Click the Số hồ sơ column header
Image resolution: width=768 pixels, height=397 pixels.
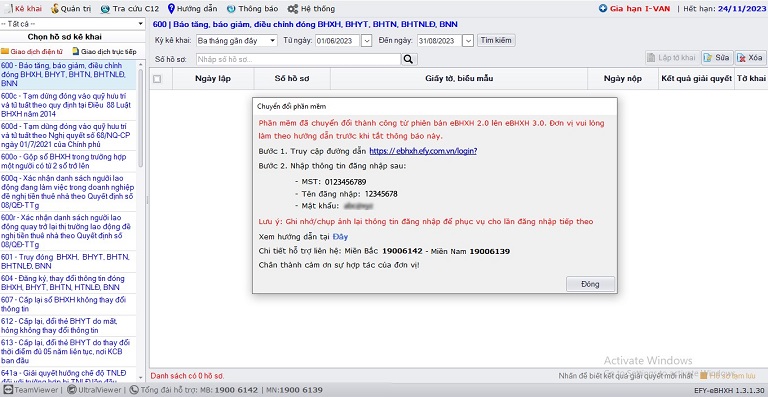[292, 79]
